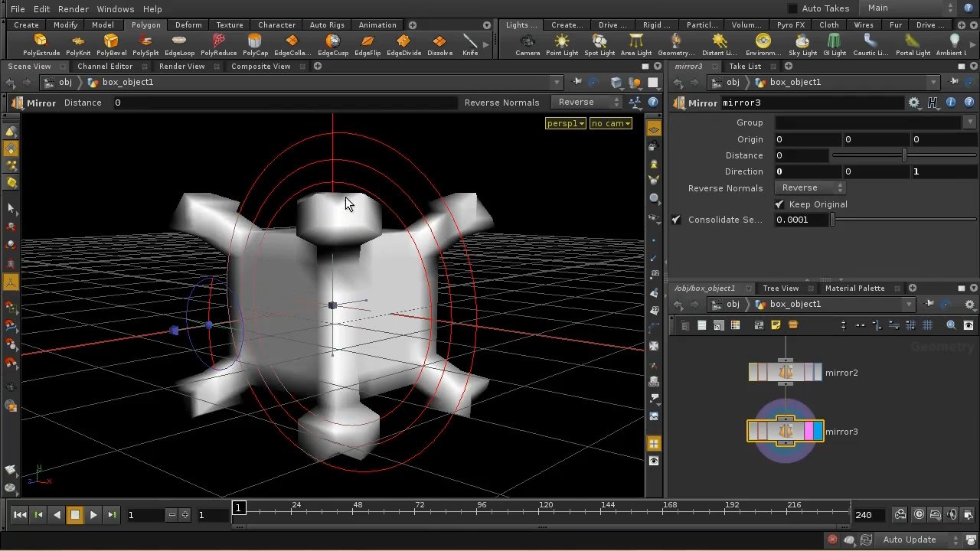
Task: Select the Dissolve polygon tool
Action: tap(439, 45)
